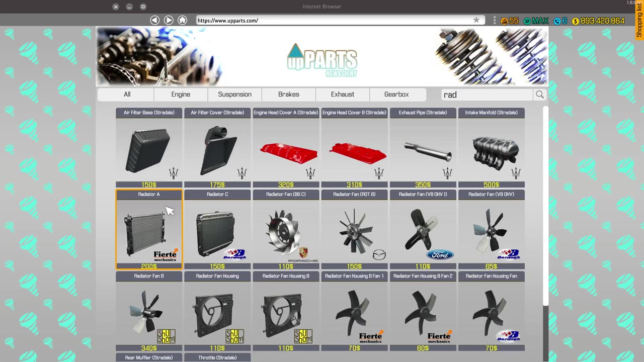Click the 500$ price of Intake Manifold
Screen dimensions: 644x362
pyautogui.click(x=491, y=185)
